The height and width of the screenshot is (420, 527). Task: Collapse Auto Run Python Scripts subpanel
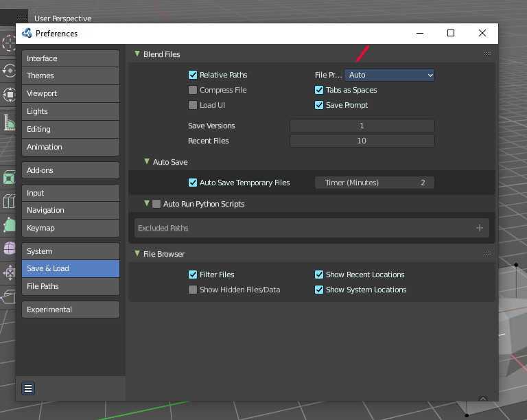pos(147,204)
